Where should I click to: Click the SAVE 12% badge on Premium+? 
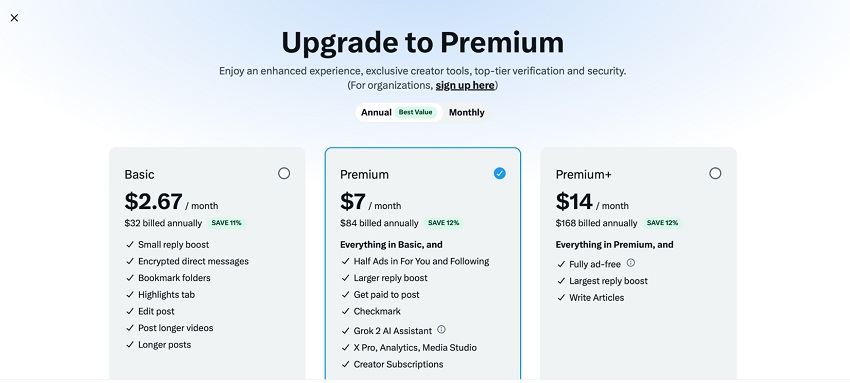[662, 223]
